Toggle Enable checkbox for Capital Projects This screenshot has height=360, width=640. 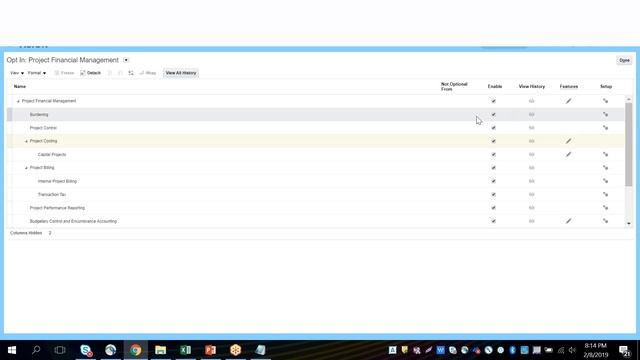493,154
